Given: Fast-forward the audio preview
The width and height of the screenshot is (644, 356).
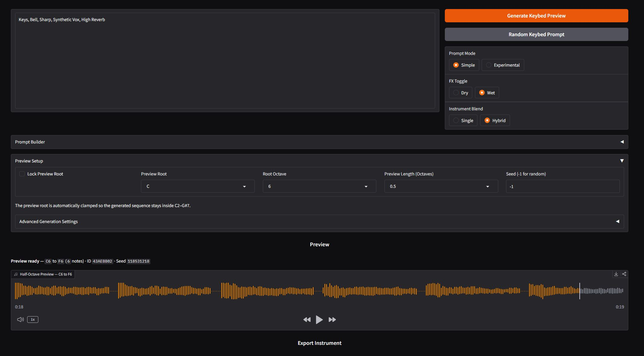Looking at the screenshot, I should pos(332,320).
